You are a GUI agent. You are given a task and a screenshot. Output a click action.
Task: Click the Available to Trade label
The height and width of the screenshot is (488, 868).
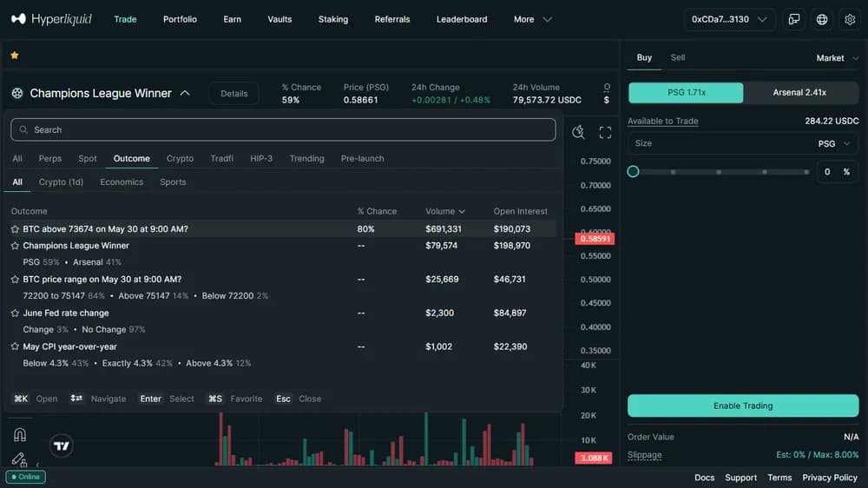[662, 121]
